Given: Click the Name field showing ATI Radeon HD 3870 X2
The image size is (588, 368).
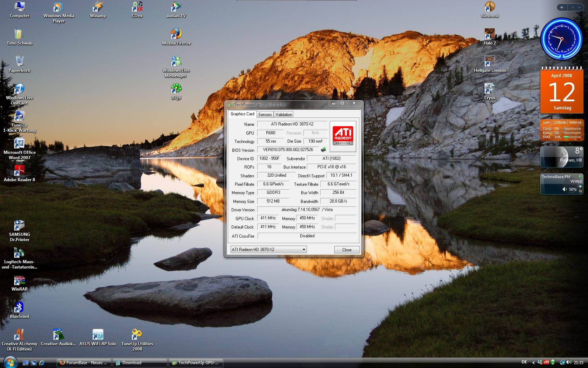Looking at the screenshot, I should coord(292,124).
